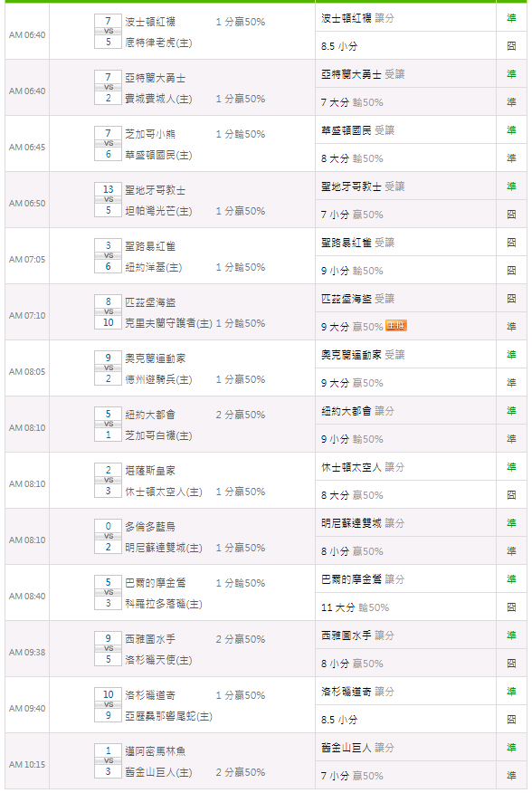Click the 準 mark beside 明尼蘇達雙城 讓分

click(511, 523)
